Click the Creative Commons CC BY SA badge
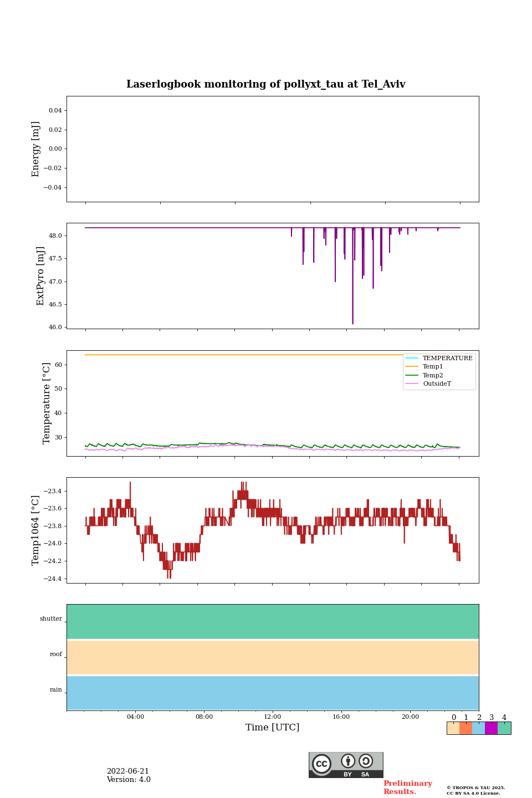 [346, 765]
